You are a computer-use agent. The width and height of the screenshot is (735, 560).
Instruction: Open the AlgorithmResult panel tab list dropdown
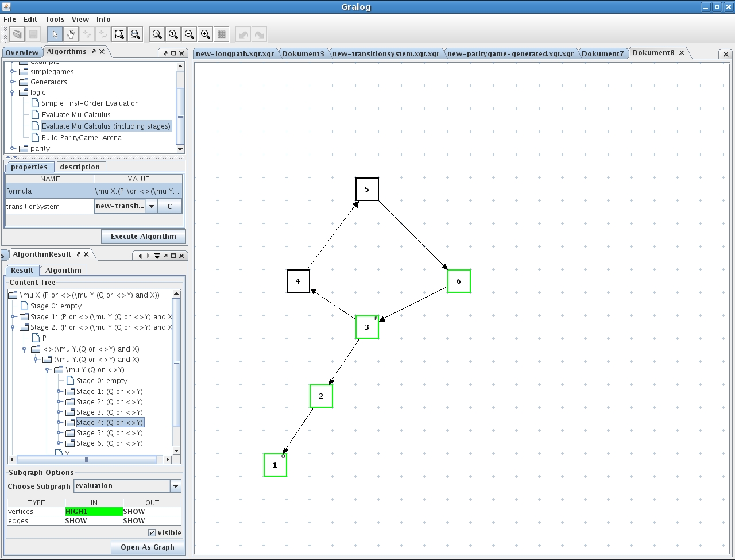[157, 256]
